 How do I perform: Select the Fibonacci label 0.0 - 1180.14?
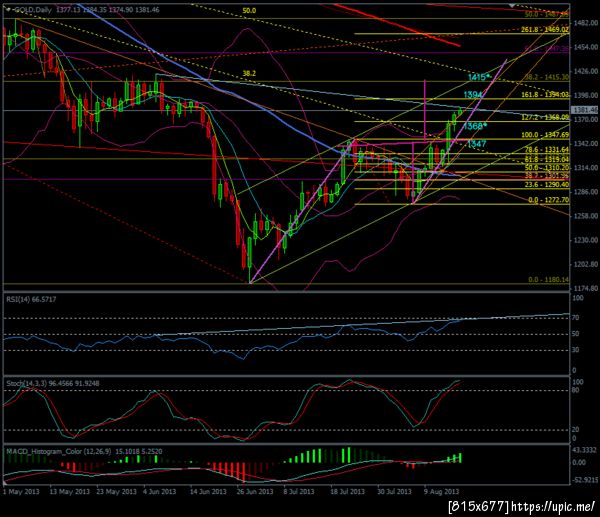549,280
